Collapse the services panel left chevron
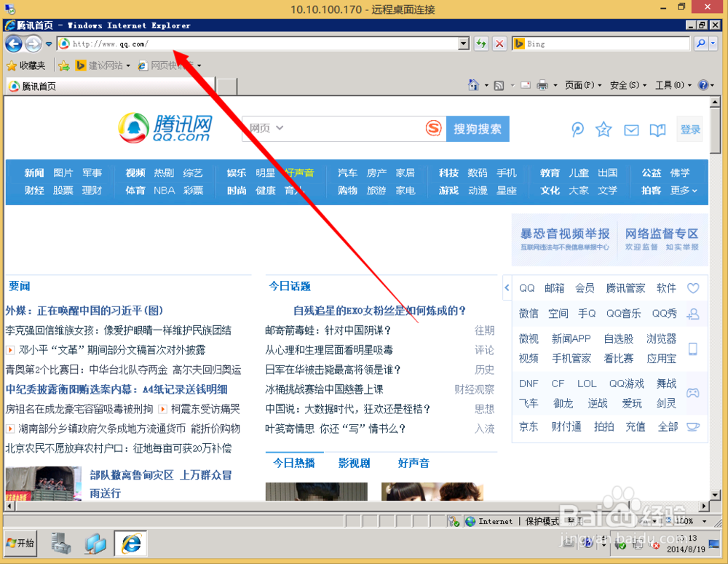The width and height of the screenshot is (728, 564). (x=507, y=287)
